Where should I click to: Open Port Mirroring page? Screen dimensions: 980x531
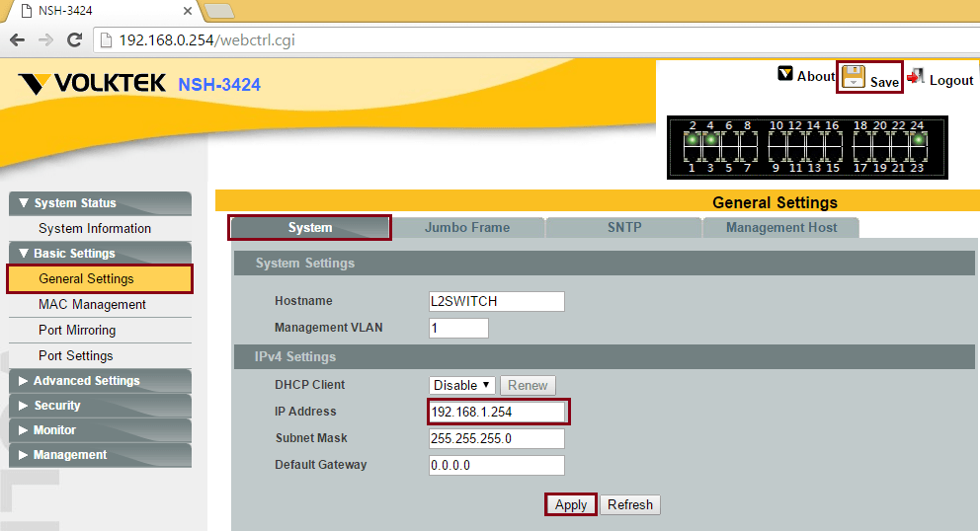pos(77,331)
